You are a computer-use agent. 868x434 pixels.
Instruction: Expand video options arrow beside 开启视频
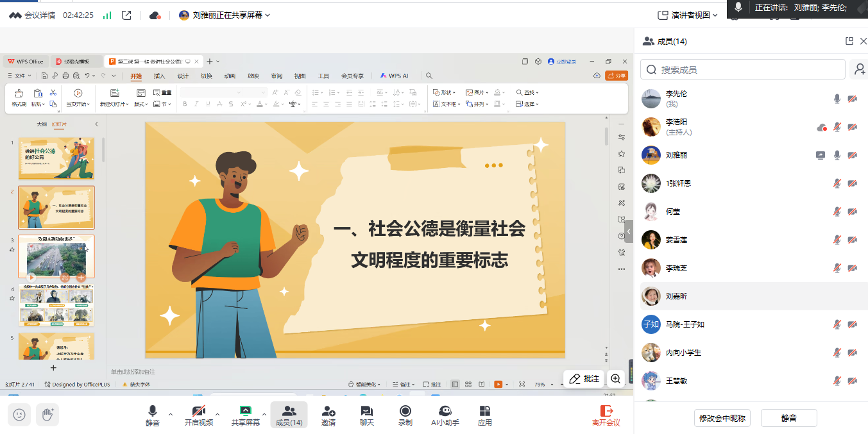coord(217,414)
